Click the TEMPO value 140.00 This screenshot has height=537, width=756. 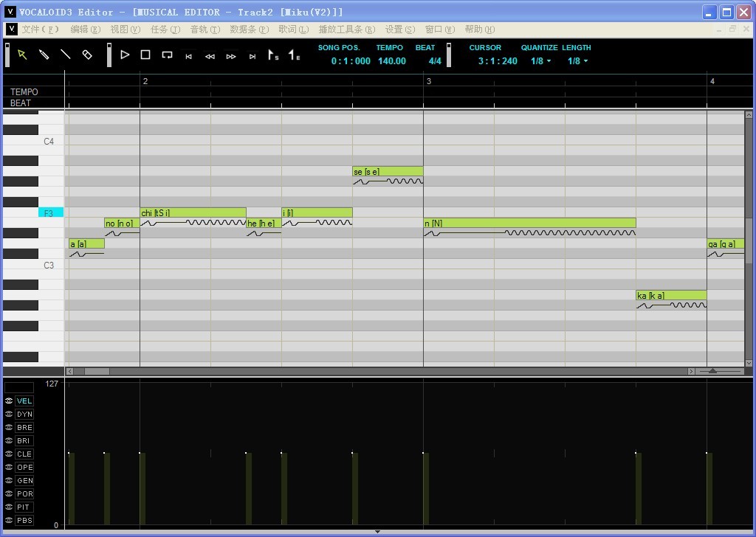point(391,61)
